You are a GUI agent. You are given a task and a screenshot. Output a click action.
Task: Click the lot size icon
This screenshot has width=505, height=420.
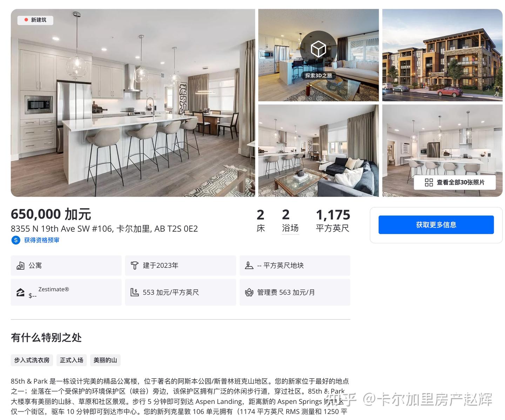point(249,265)
